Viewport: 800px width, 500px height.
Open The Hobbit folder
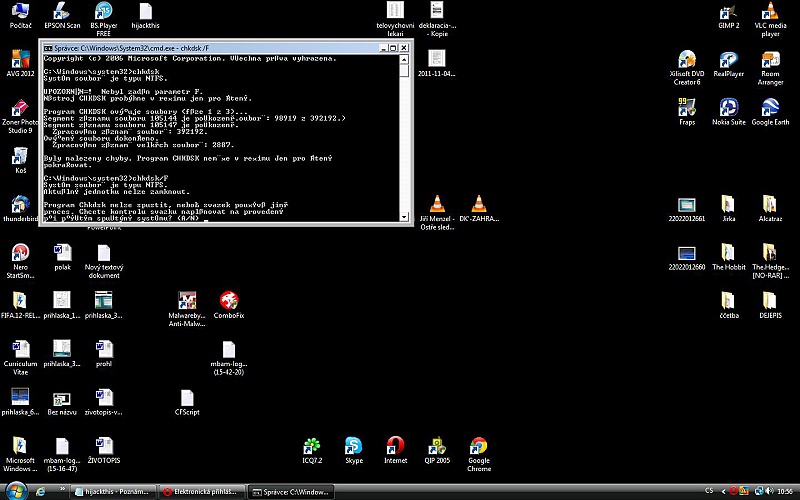(729, 257)
